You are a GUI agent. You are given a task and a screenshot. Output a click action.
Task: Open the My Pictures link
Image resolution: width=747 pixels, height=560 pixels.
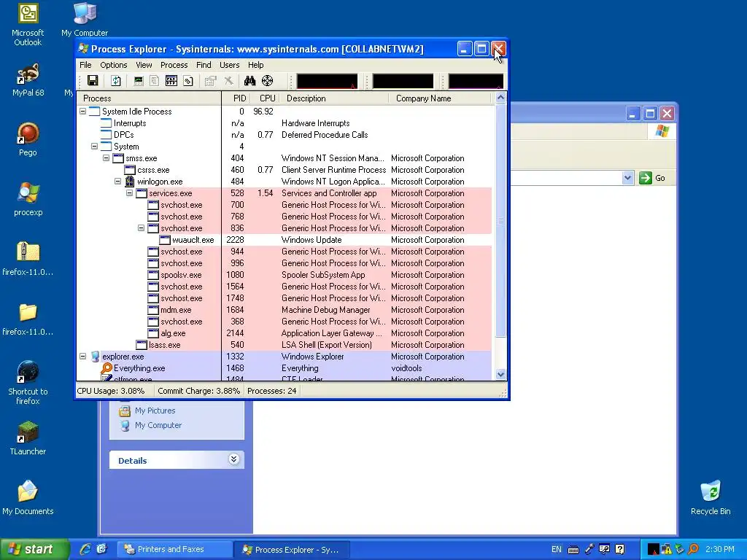[155, 411]
